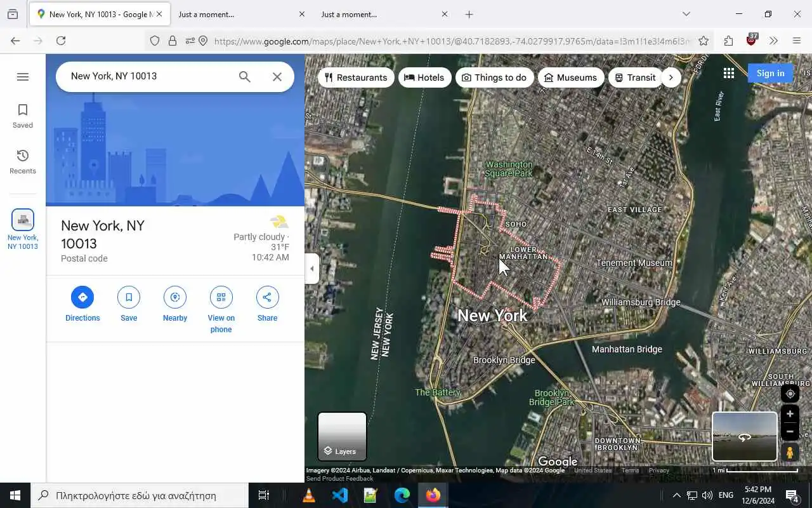This screenshot has height=508, width=812.
Task: Open the notification center with badge 4
Action: pos(792,495)
